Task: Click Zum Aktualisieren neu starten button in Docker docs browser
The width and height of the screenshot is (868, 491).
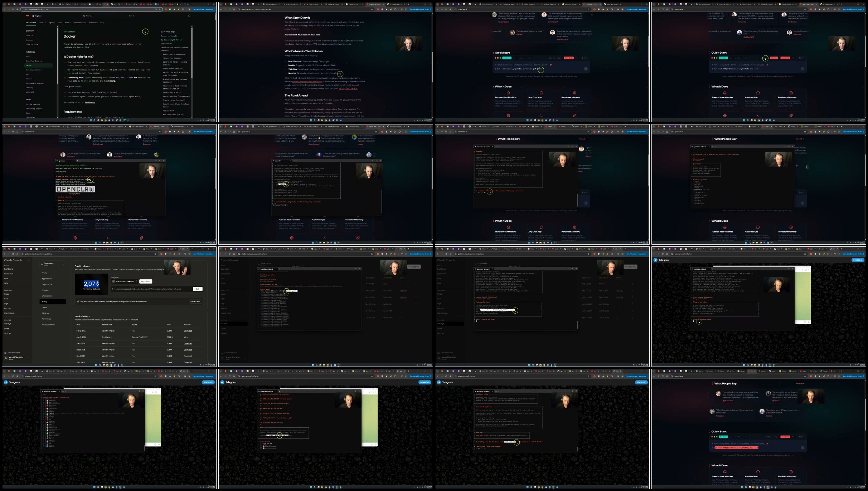Action: 203,9
